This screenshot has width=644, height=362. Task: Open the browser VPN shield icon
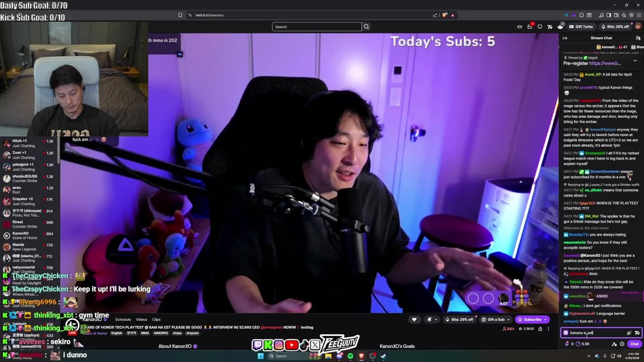click(x=631, y=15)
